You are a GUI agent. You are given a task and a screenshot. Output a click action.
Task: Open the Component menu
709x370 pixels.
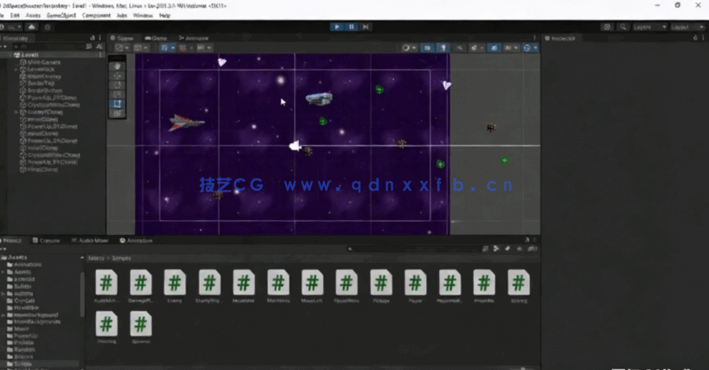tap(96, 15)
